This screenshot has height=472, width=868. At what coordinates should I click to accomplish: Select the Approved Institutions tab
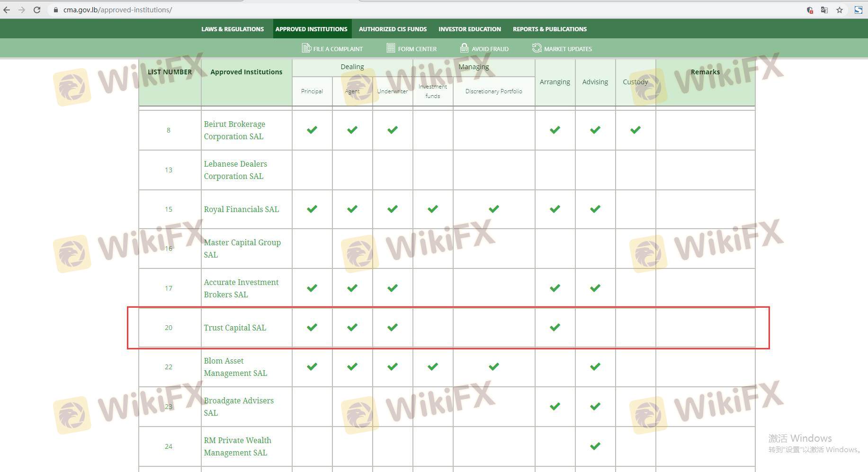pos(311,29)
